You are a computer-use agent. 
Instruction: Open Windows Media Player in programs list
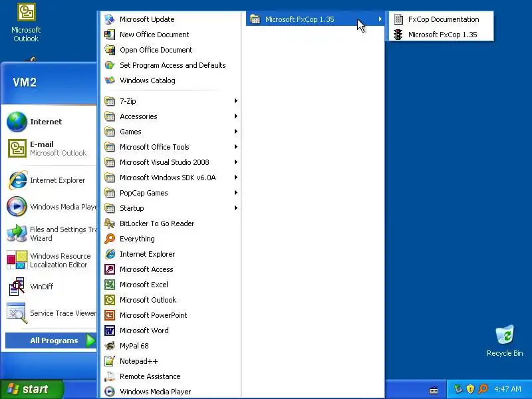pyautogui.click(x=171, y=392)
